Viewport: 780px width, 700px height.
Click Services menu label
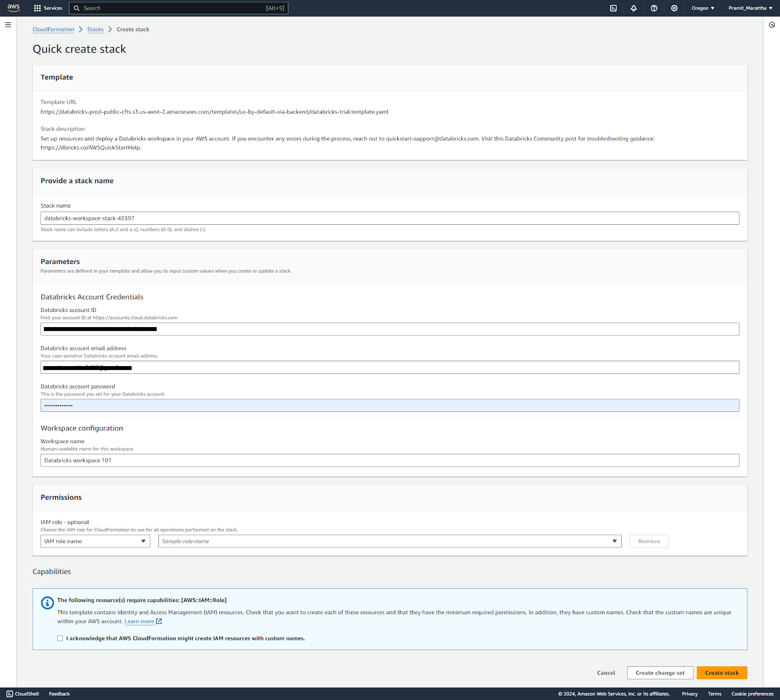tap(53, 8)
